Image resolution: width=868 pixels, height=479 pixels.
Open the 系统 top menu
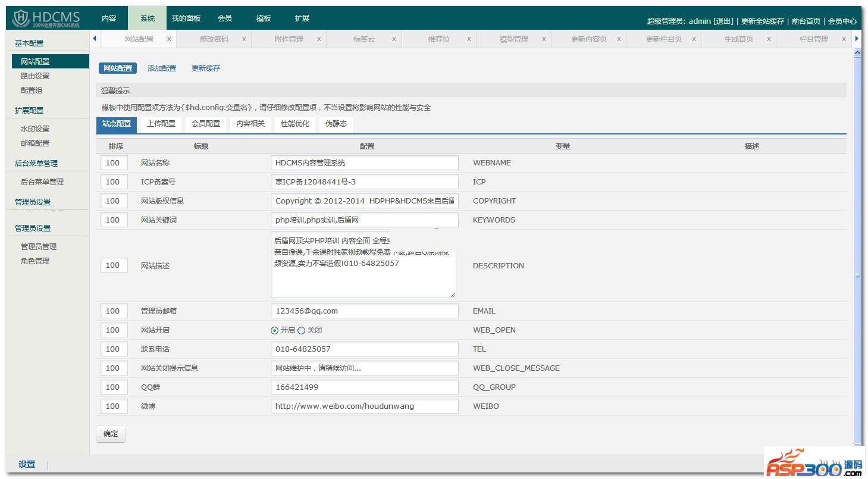tap(148, 18)
